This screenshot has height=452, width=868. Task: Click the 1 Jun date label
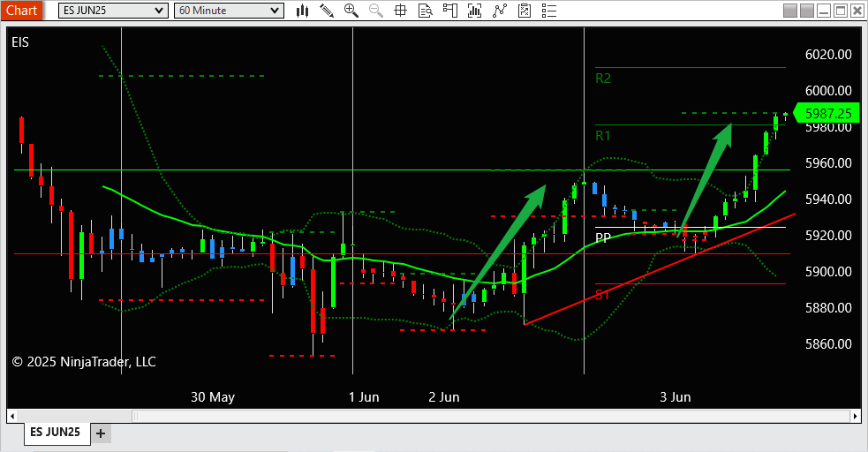click(364, 397)
